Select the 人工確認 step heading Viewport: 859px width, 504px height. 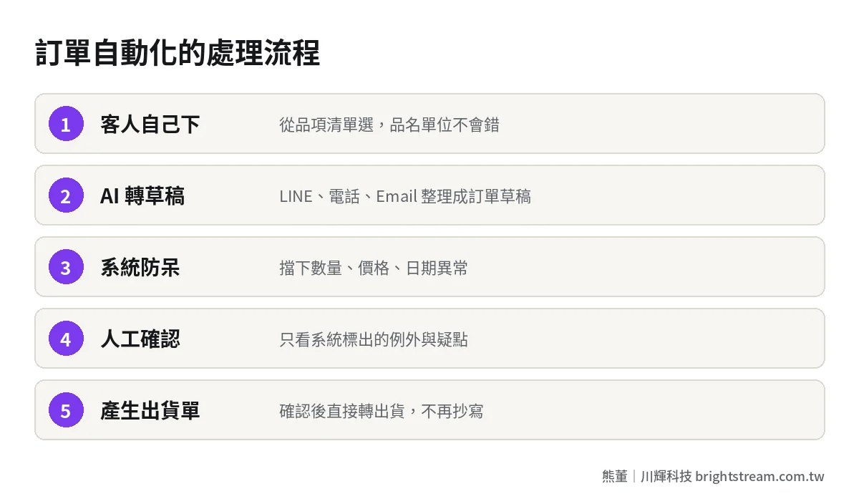tap(140, 339)
